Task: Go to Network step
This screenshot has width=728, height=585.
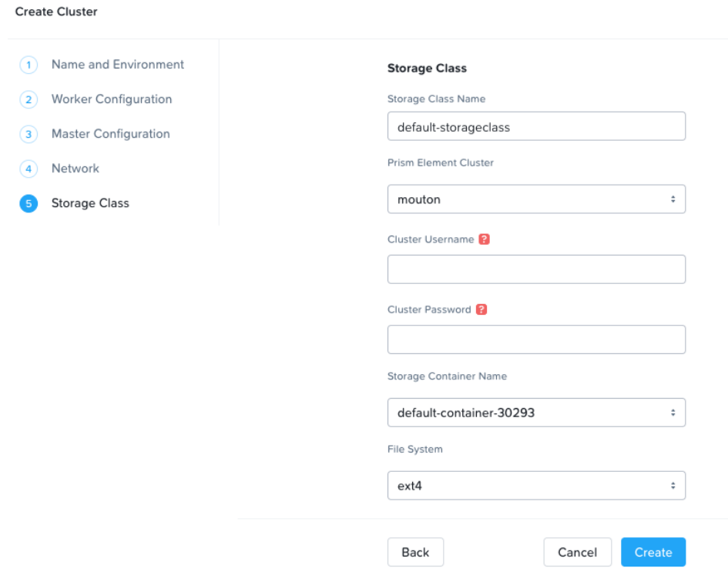Action: tap(75, 169)
